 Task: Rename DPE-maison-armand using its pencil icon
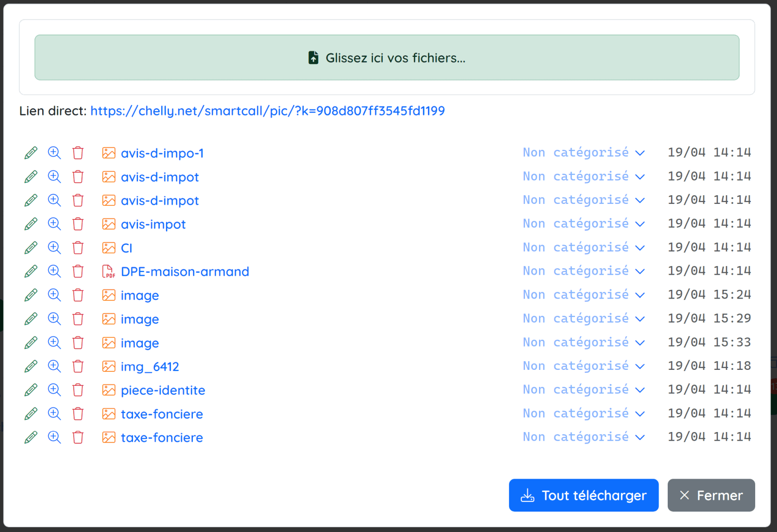31,271
